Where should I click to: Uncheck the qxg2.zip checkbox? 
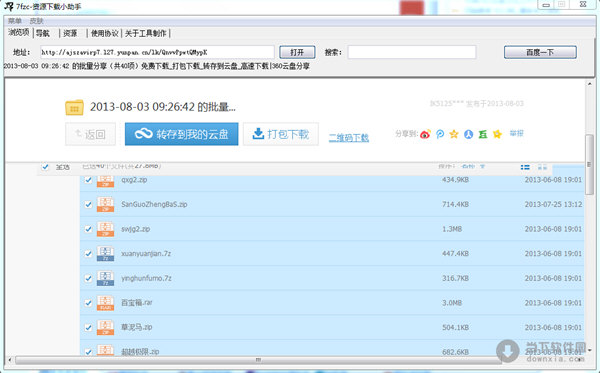point(88,180)
